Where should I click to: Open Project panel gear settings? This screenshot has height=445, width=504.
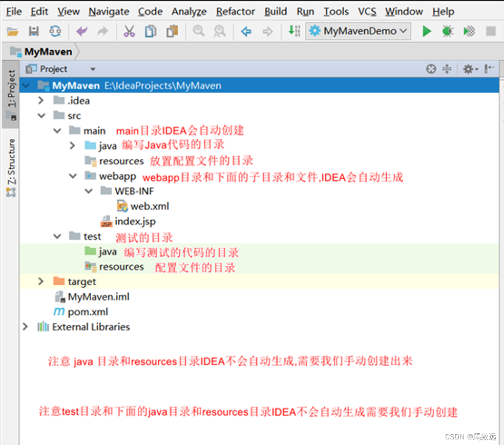tap(470, 69)
